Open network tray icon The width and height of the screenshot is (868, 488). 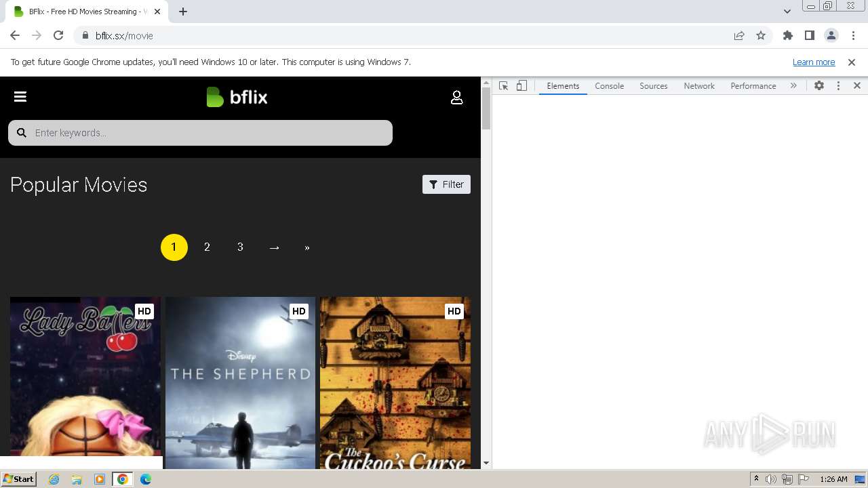coord(787,479)
